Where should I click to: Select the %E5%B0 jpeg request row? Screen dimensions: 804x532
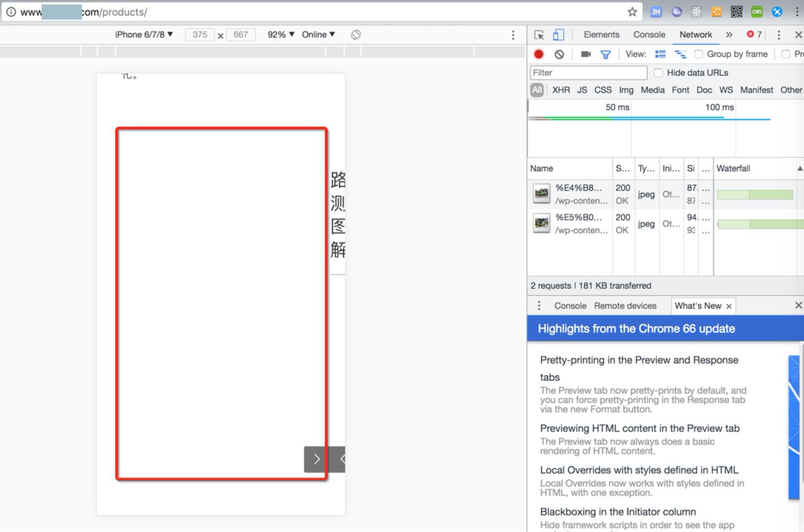click(665, 224)
